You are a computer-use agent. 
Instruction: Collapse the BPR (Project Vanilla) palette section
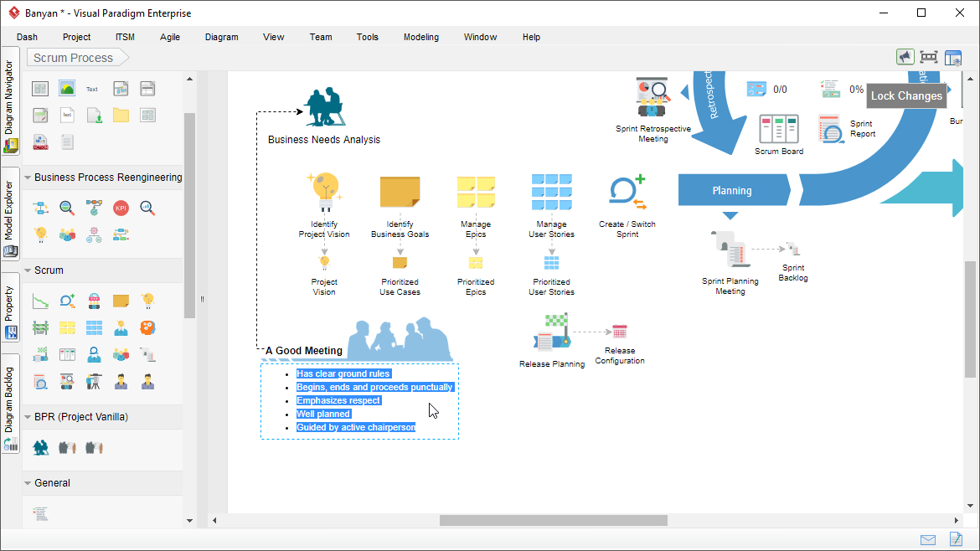coord(28,417)
